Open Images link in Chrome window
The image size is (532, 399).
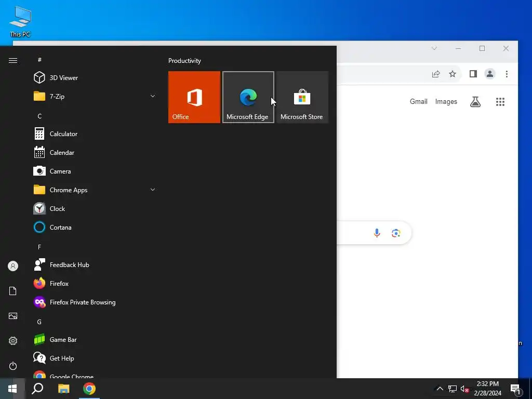tap(446, 101)
